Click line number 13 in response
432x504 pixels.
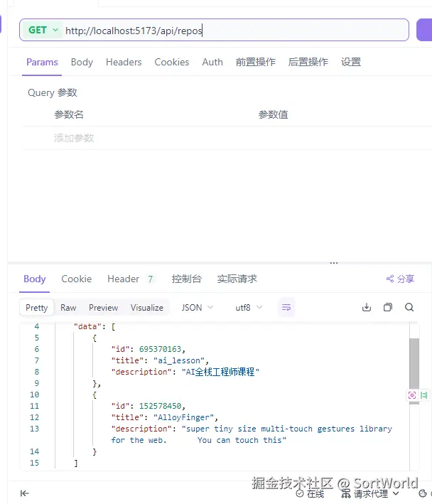pyautogui.click(x=34, y=429)
